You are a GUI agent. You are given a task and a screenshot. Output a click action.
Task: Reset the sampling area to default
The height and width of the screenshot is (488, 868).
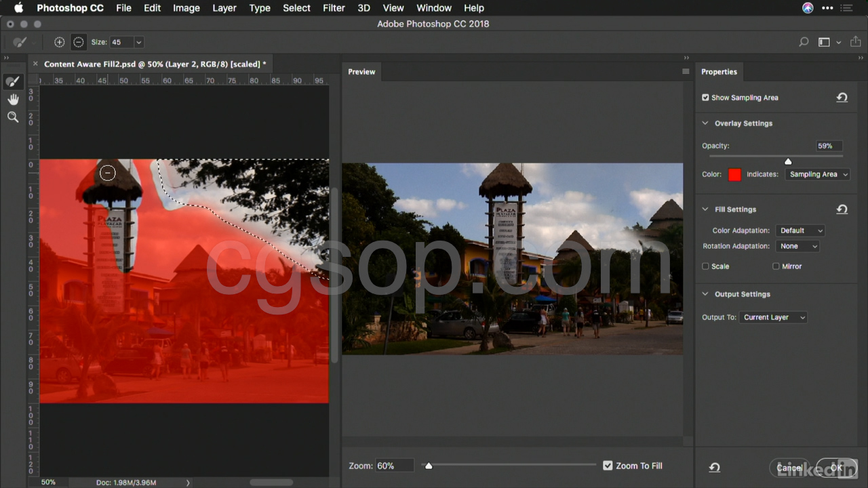(x=842, y=98)
